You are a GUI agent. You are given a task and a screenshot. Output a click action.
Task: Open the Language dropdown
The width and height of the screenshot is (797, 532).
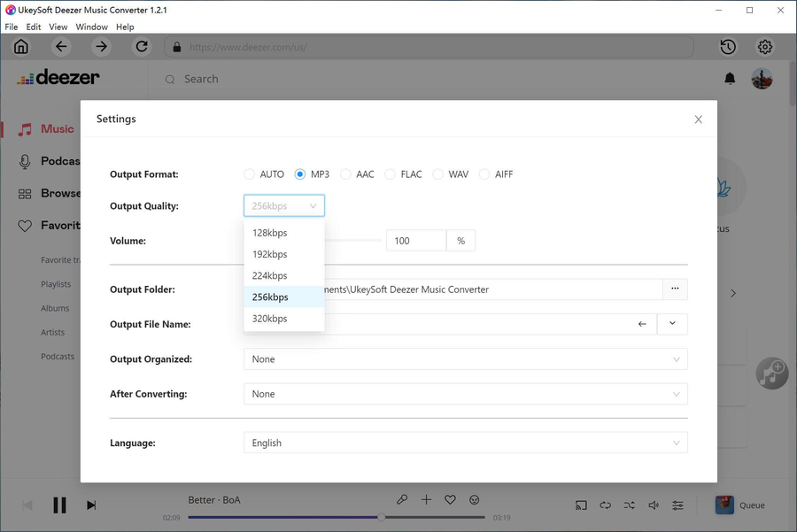point(465,443)
